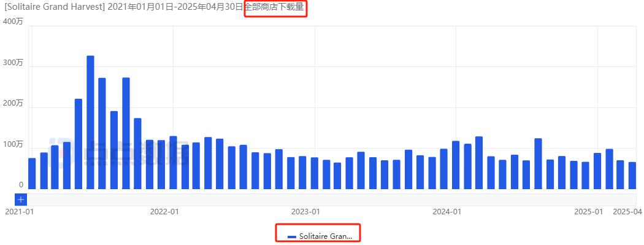The image size is (644, 245).
Task: Click the January 2021 bar, first in chart
Action: (x=32, y=174)
